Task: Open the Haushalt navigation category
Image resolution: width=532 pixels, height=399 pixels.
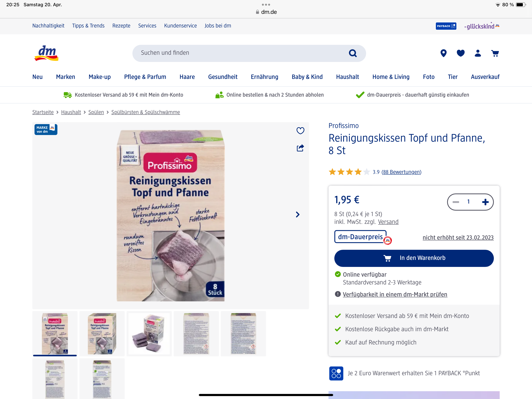Action: (x=347, y=77)
